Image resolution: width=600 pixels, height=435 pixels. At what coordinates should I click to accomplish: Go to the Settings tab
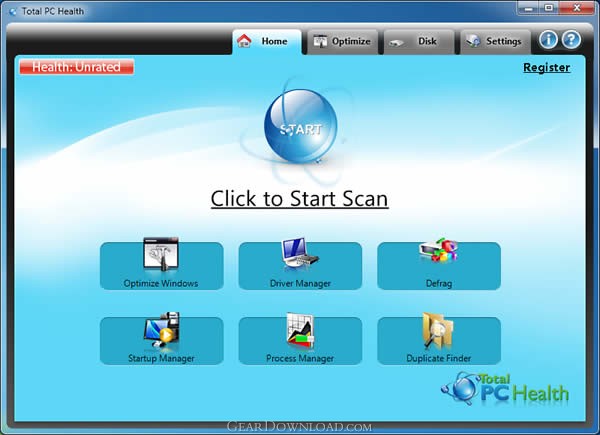click(495, 41)
